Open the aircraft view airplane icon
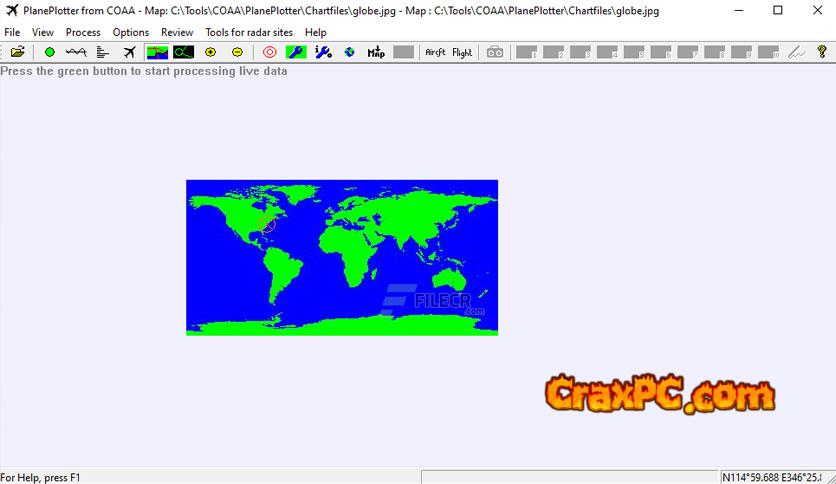This screenshot has height=484, width=836. (130, 52)
